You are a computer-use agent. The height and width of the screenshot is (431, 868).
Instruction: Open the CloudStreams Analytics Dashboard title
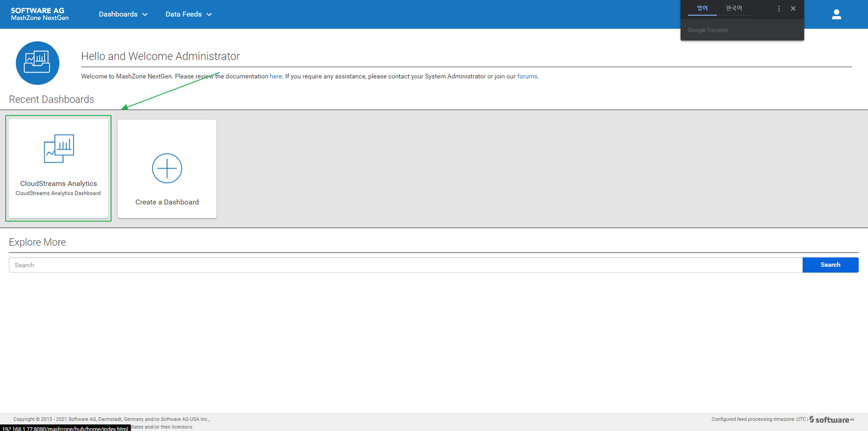coord(59,184)
